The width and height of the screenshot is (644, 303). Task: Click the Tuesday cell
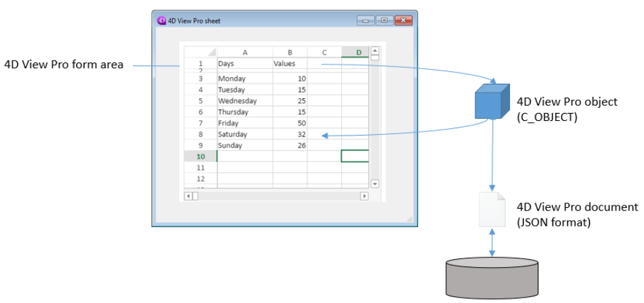tap(245, 90)
